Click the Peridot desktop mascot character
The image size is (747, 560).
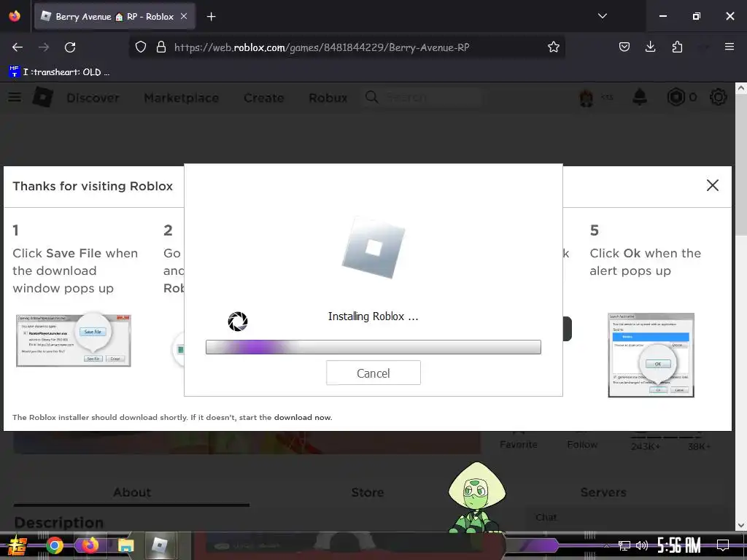pyautogui.click(x=476, y=497)
